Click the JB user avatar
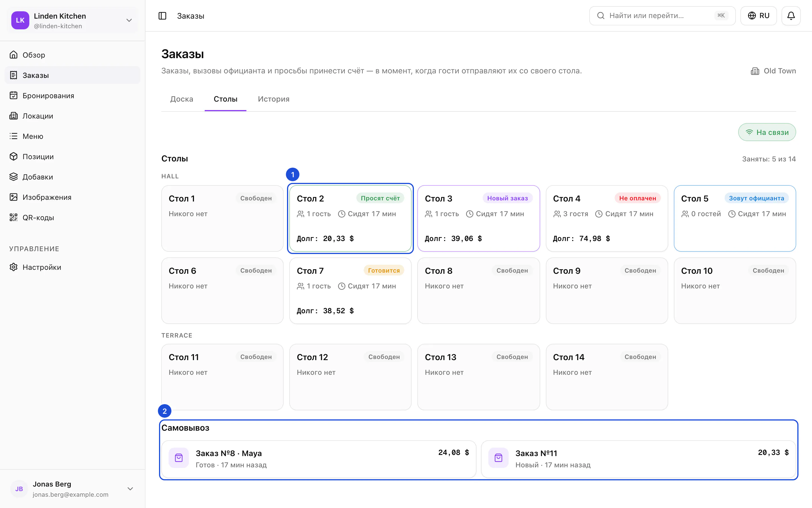The height and width of the screenshot is (508, 812). pos(19,489)
